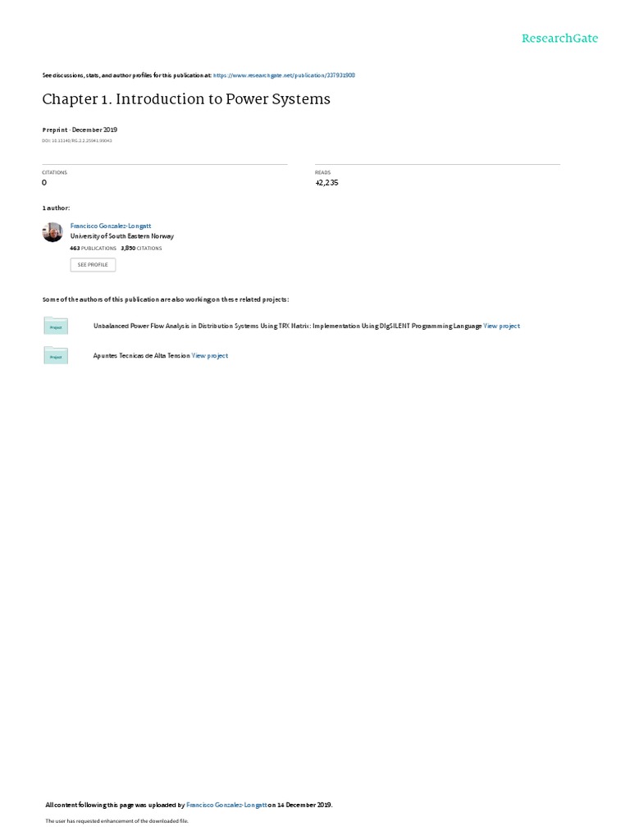630x840 pixels.
Task: Open View project for Unbalanced Power Flow
Action: point(501,326)
